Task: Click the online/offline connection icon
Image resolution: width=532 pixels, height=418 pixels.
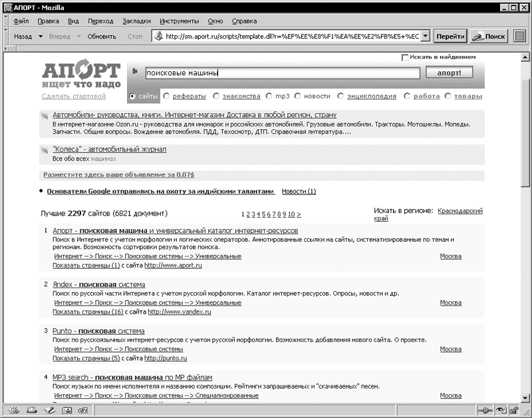Action: coord(485,411)
